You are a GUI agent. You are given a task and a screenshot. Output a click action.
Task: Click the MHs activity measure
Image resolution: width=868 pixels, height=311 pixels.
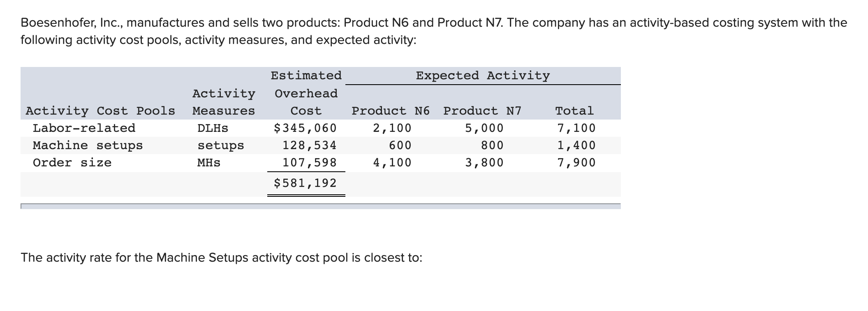pos(208,163)
